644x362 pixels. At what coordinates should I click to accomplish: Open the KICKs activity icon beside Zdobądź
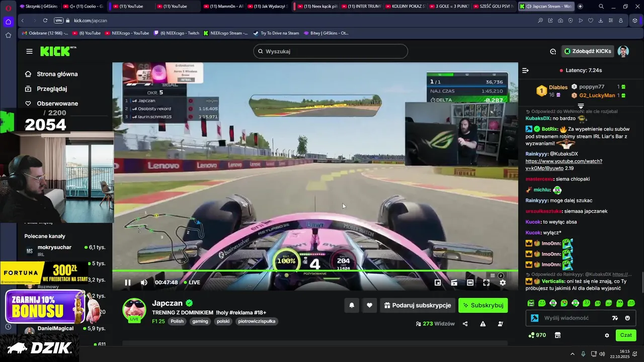pyautogui.click(x=553, y=51)
